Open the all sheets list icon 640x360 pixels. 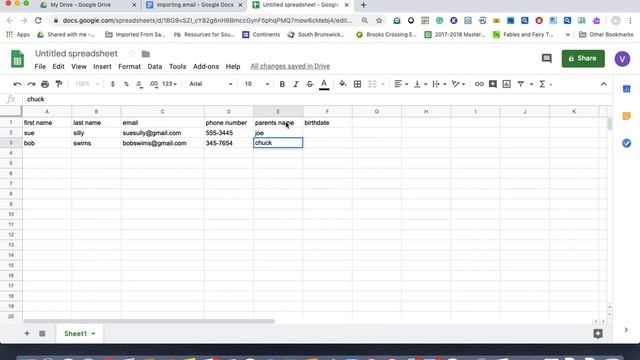pos(42,333)
